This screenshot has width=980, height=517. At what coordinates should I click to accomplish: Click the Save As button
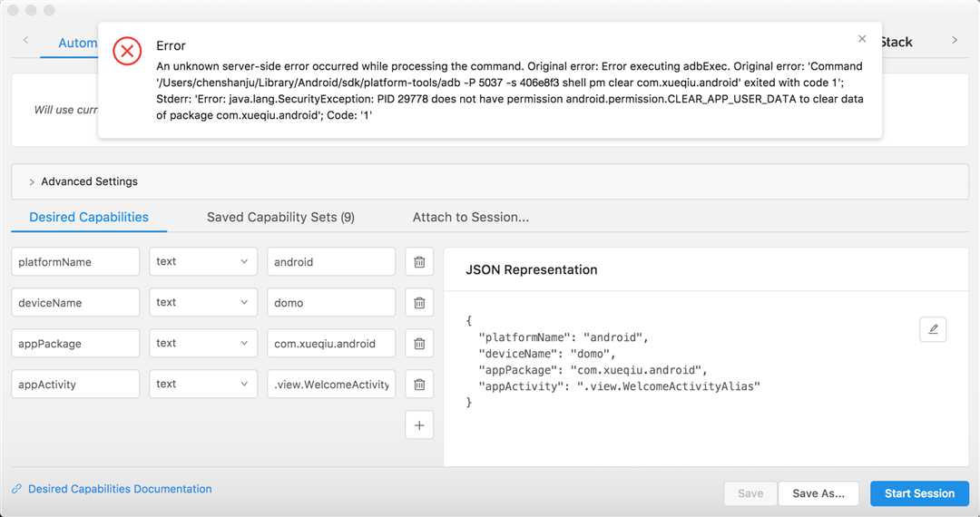point(818,493)
